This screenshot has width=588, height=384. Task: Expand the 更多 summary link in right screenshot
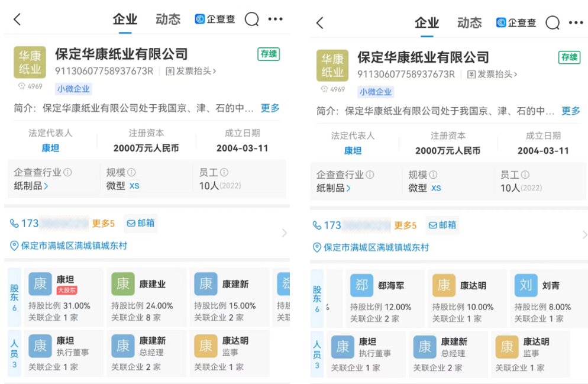[x=571, y=111]
